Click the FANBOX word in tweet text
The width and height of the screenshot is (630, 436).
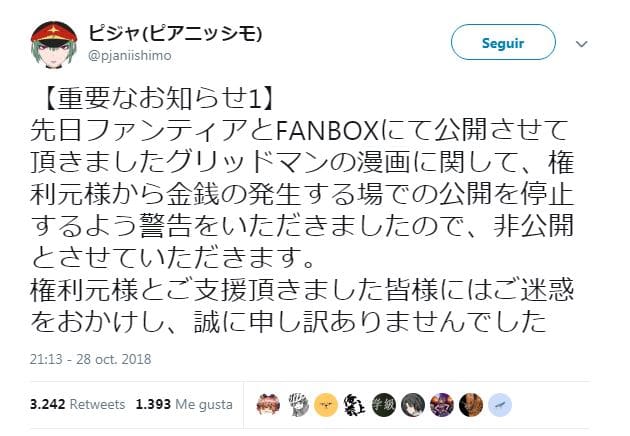[x=327, y=131]
